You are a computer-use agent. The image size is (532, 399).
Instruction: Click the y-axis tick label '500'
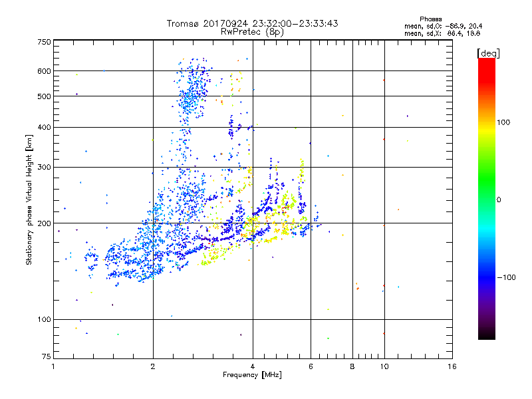[x=44, y=96]
